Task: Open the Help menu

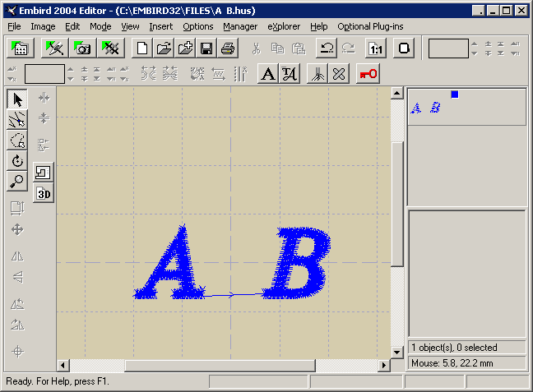Action: tap(319, 26)
